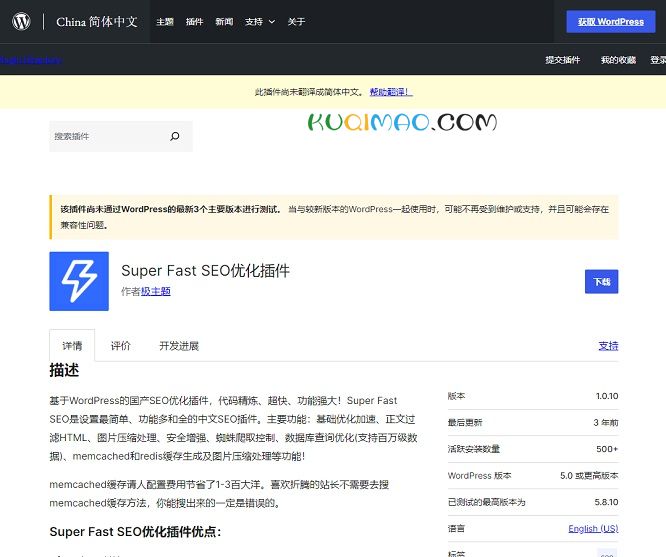This screenshot has height=557, width=666.
Task: Click the WordPress logo icon
Action: coord(21,21)
